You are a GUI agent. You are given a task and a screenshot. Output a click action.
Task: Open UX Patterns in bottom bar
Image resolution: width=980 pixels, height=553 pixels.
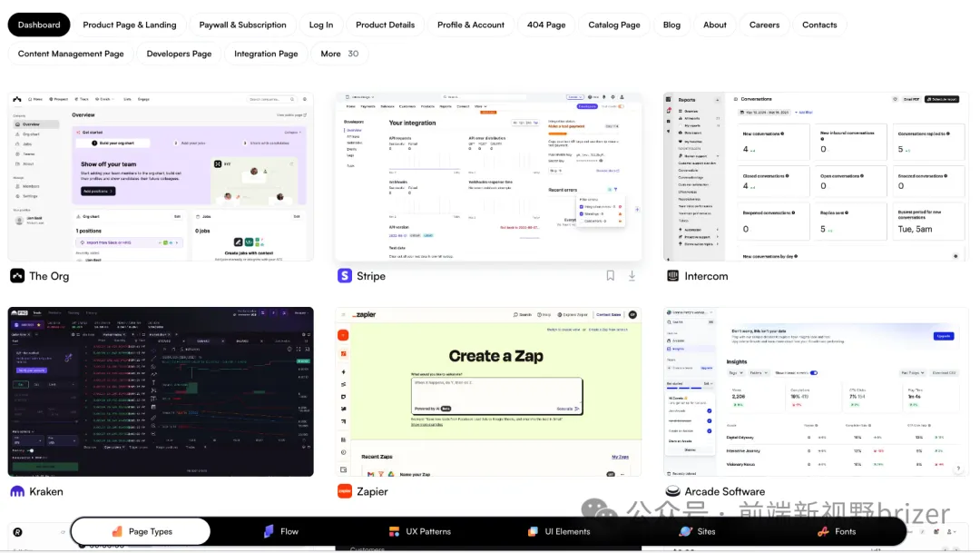point(419,531)
